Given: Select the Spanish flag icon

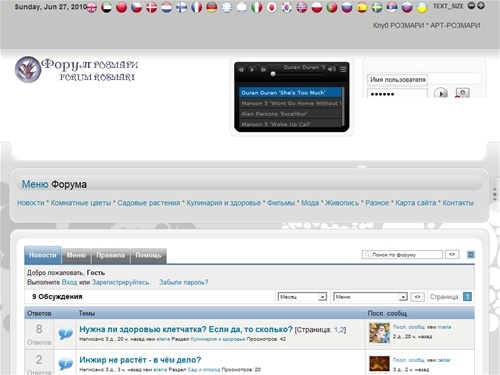Looking at the screenshot, I should [x=362, y=7].
